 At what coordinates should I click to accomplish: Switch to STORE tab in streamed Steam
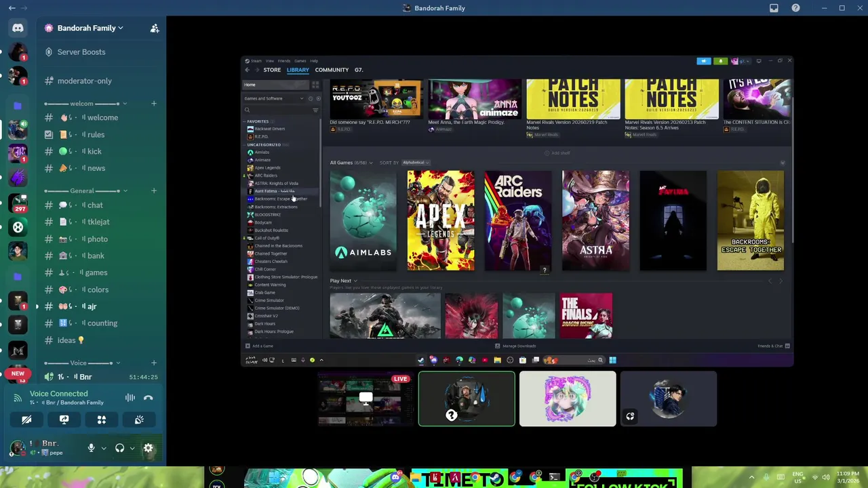tap(272, 70)
